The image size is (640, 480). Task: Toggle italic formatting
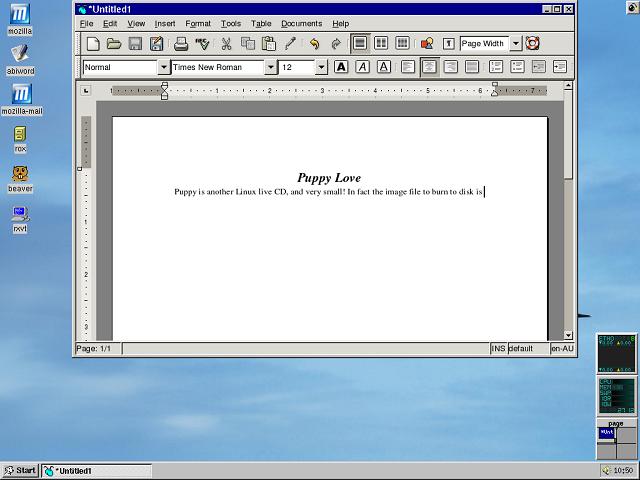(362, 67)
